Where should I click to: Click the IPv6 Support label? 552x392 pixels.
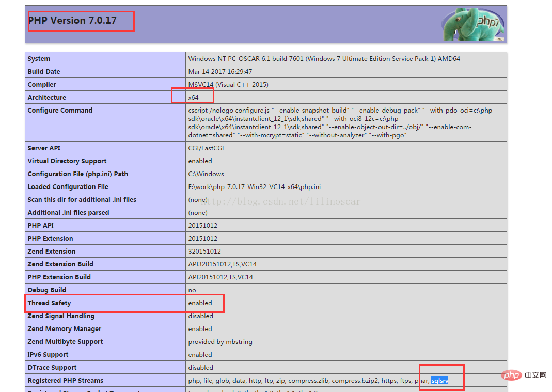click(x=49, y=355)
